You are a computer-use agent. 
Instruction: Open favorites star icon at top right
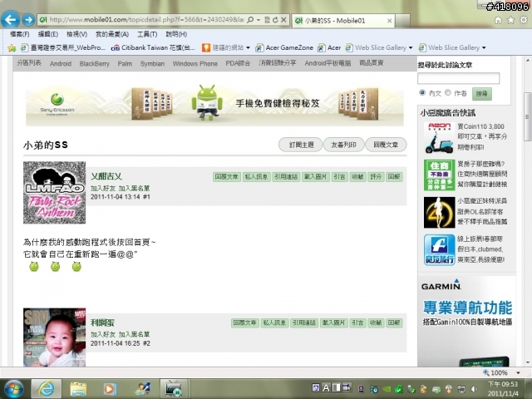(x=510, y=20)
